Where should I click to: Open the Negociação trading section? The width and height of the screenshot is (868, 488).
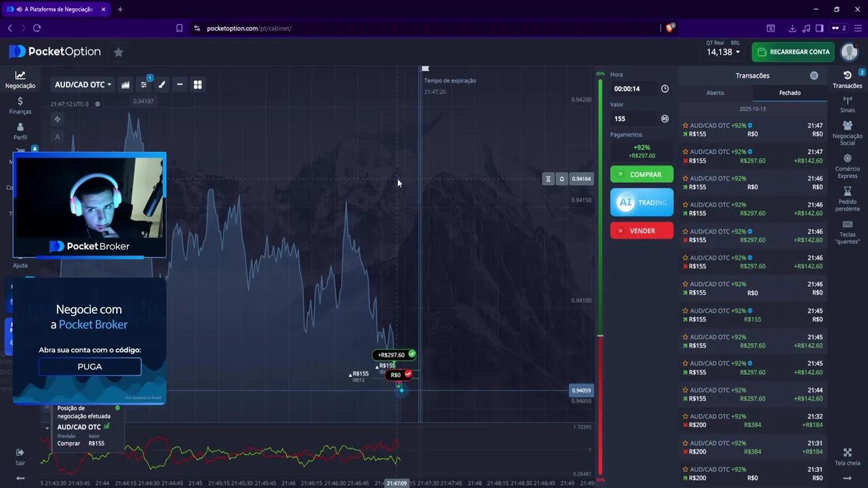pyautogui.click(x=20, y=80)
